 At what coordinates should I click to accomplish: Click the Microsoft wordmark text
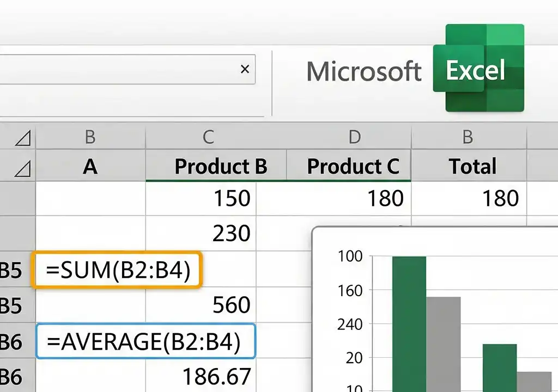coord(363,71)
